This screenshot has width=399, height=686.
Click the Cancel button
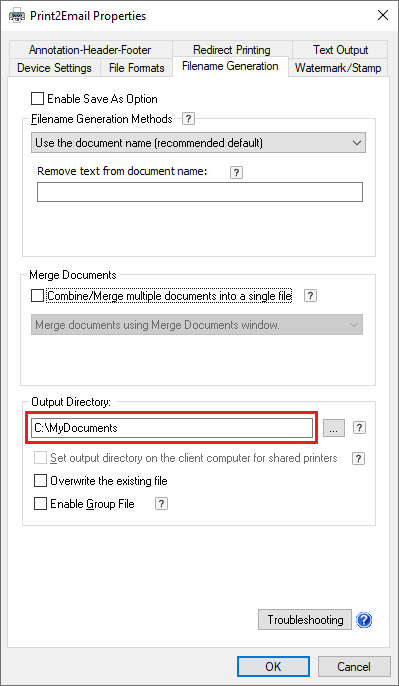click(354, 666)
